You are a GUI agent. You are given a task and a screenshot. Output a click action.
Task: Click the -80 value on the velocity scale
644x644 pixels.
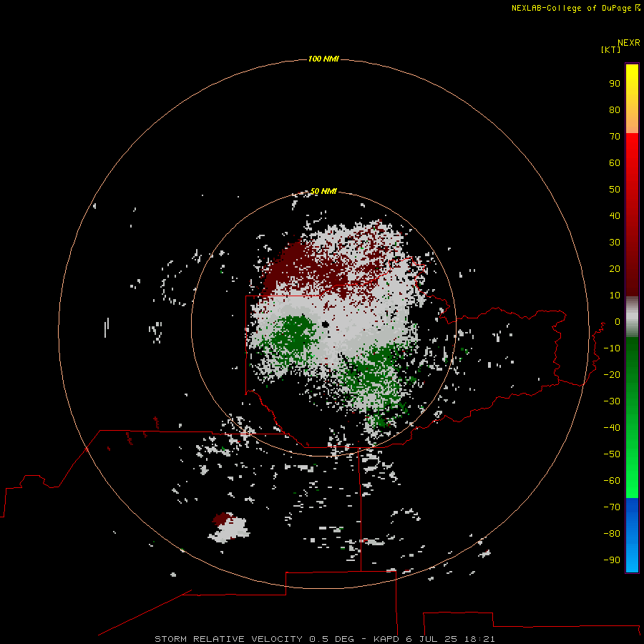coord(612,534)
